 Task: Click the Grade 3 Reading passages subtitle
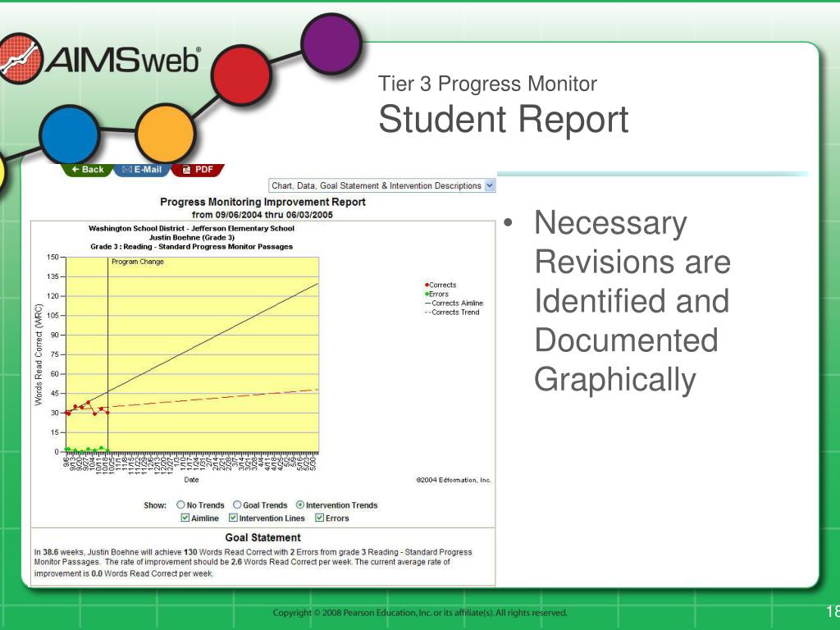[191, 247]
